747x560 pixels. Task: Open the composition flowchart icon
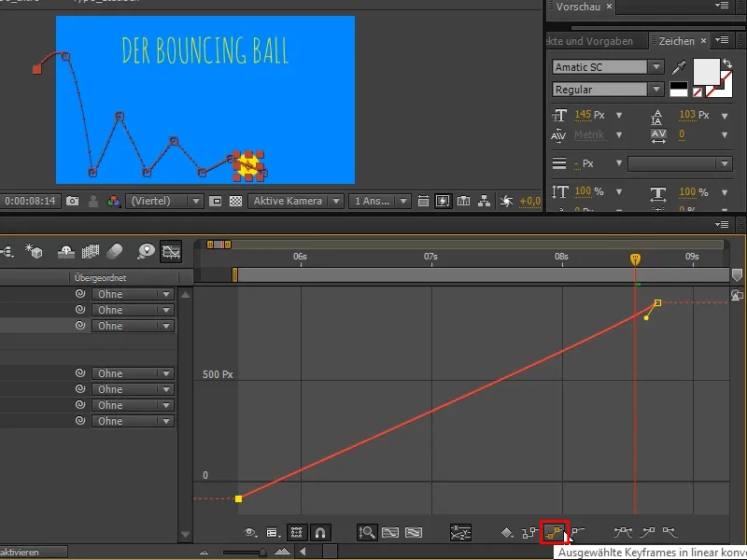484,201
